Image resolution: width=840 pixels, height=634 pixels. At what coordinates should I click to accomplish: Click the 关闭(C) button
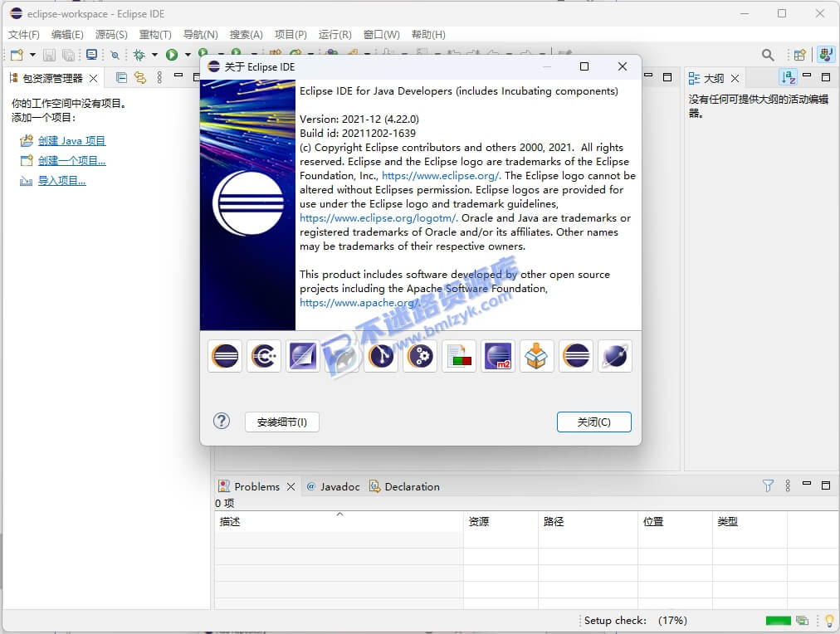593,422
